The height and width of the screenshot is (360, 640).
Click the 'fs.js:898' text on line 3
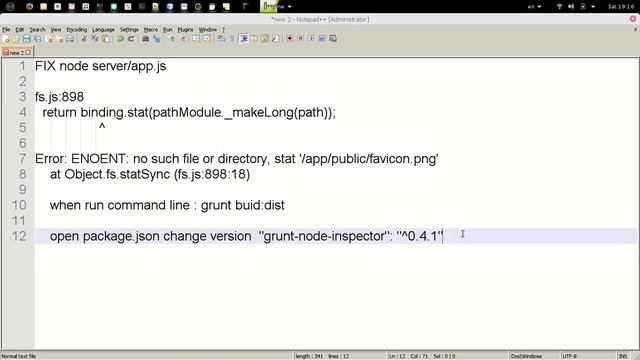[x=60, y=97]
